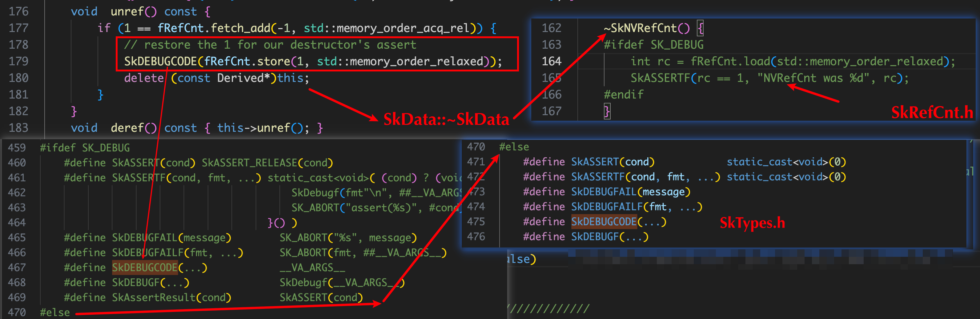This screenshot has height=319, width=980.
Task: Click std::memory_order_acq_rel on line 177
Action: tap(387, 28)
